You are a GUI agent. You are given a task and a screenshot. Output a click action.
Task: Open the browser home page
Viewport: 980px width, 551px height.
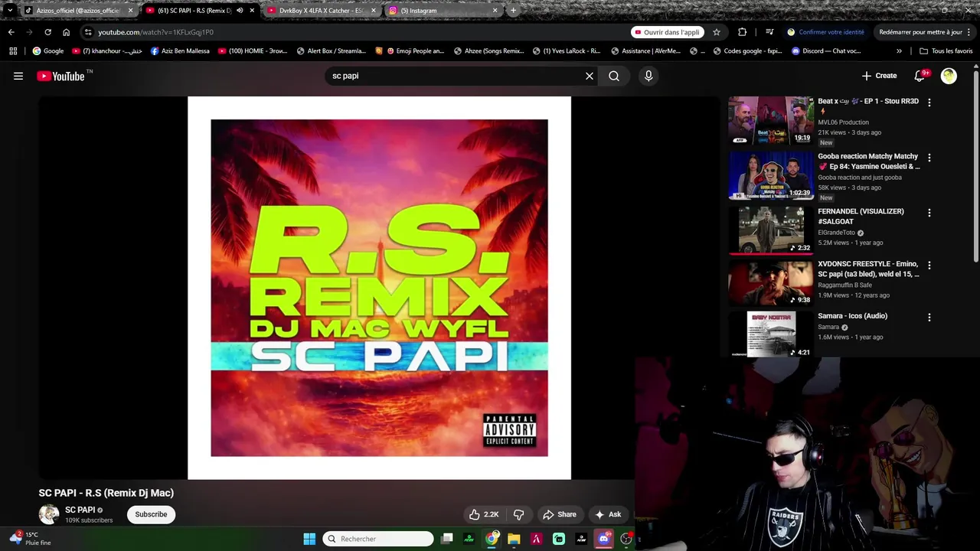[66, 32]
